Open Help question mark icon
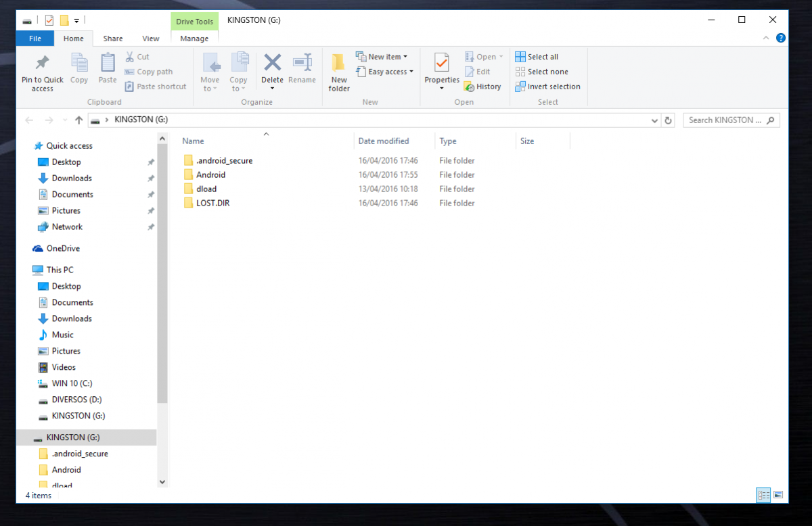The width and height of the screenshot is (812, 526). coord(781,39)
